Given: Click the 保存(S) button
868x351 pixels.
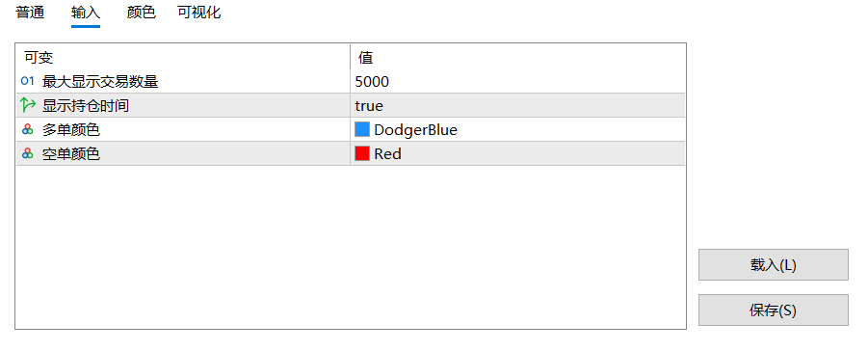Looking at the screenshot, I should point(774,310).
